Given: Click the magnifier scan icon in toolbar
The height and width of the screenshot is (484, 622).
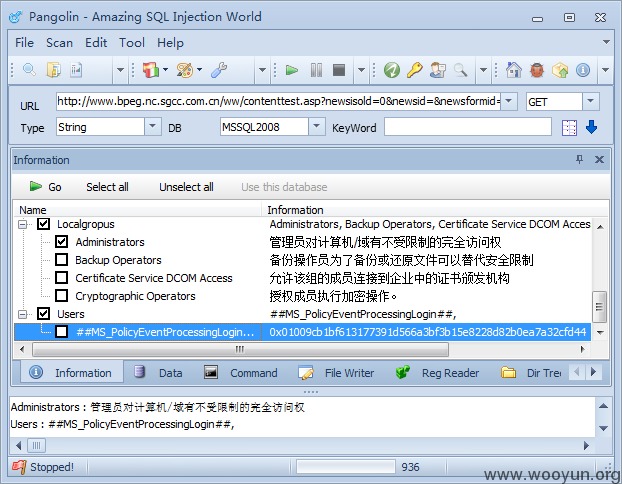Looking at the screenshot, I should 29,70.
